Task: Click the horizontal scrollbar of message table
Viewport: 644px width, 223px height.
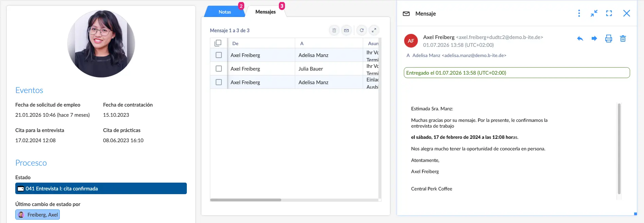Action: click(x=246, y=200)
